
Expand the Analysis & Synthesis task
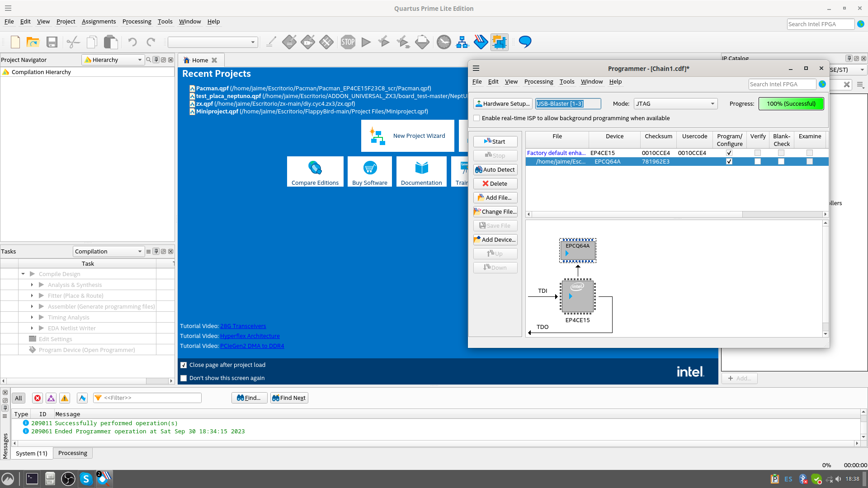(32, 285)
